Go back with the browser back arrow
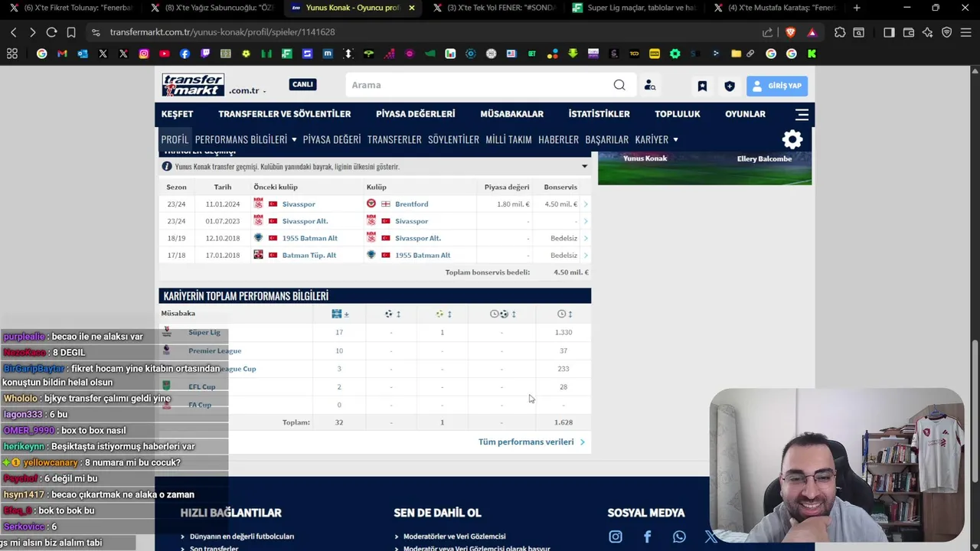This screenshot has height=551, width=980. 13,32
